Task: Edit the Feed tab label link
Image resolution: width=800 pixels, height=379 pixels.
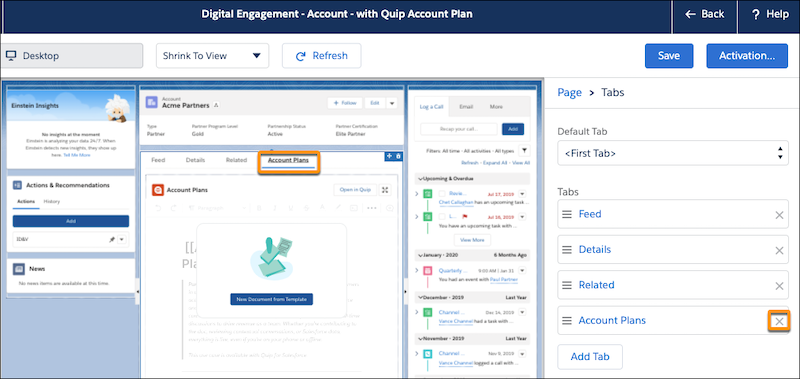Action: point(590,214)
